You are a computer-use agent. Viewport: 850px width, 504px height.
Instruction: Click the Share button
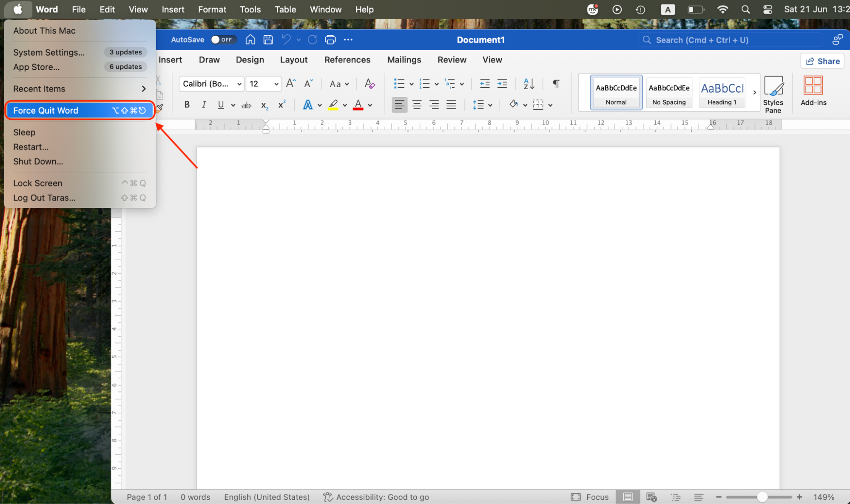click(x=822, y=61)
